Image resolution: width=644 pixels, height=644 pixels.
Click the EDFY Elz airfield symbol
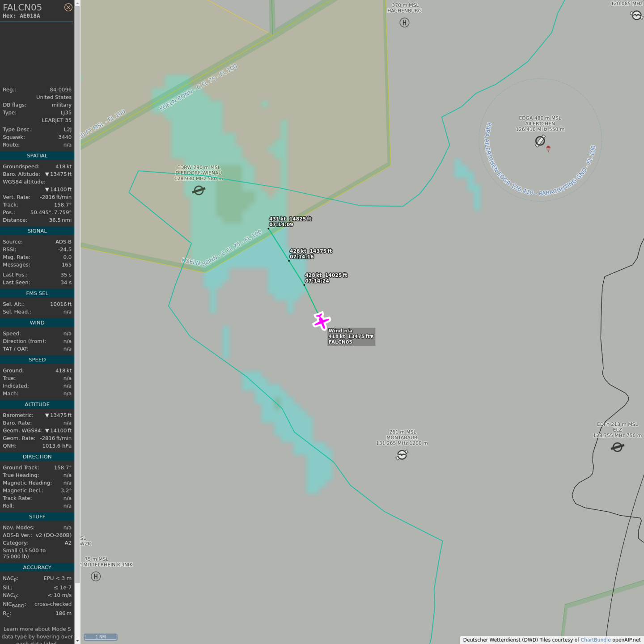[x=618, y=447]
